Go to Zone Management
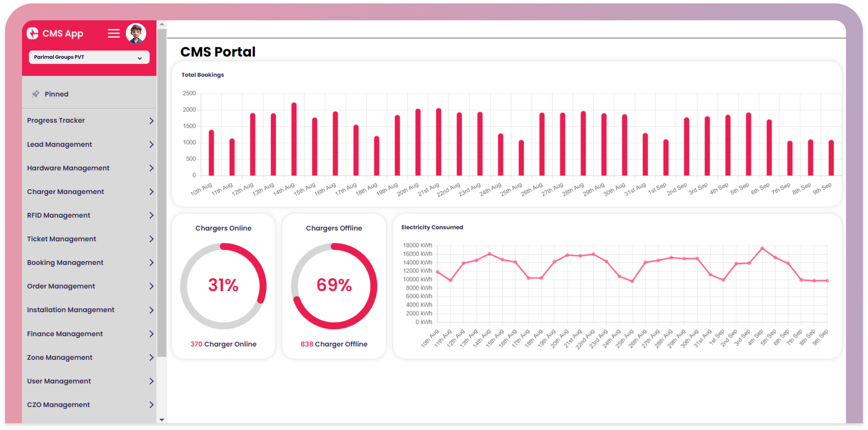Viewport: 868px width, 430px height. coord(60,357)
